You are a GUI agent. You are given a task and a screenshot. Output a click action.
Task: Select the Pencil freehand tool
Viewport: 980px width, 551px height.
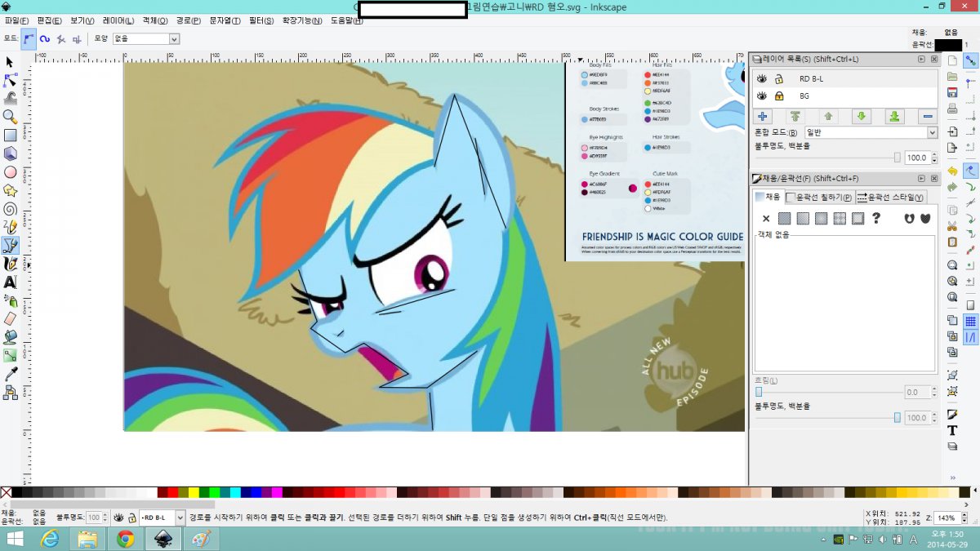[x=10, y=227]
